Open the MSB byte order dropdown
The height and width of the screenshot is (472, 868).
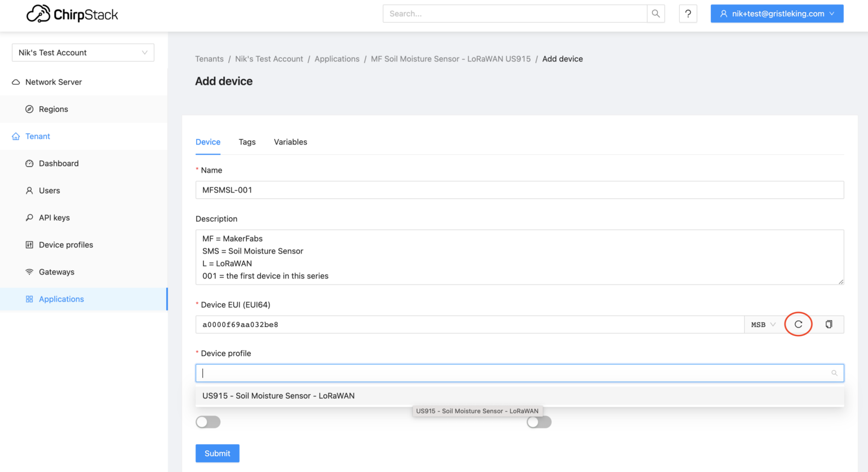[x=763, y=324]
